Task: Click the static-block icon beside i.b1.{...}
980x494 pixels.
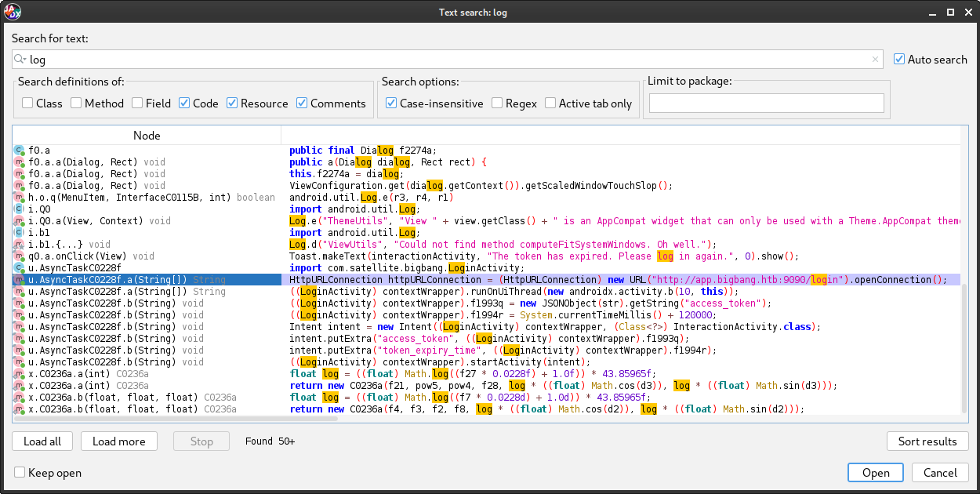Action: [x=20, y=245]
